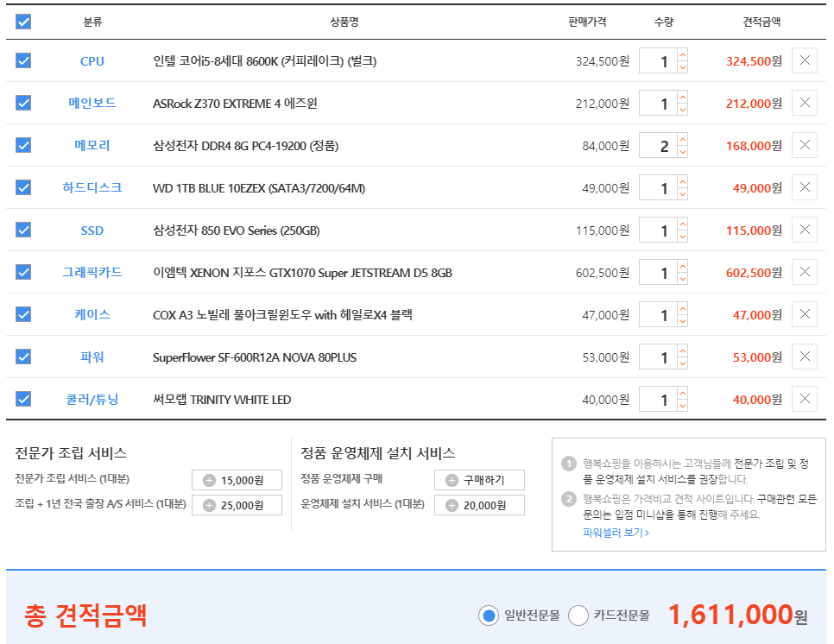Select the ASRock Z370 EXTREME 4 product name
Viewport: 834px width, 644px height.
[235, 104]
